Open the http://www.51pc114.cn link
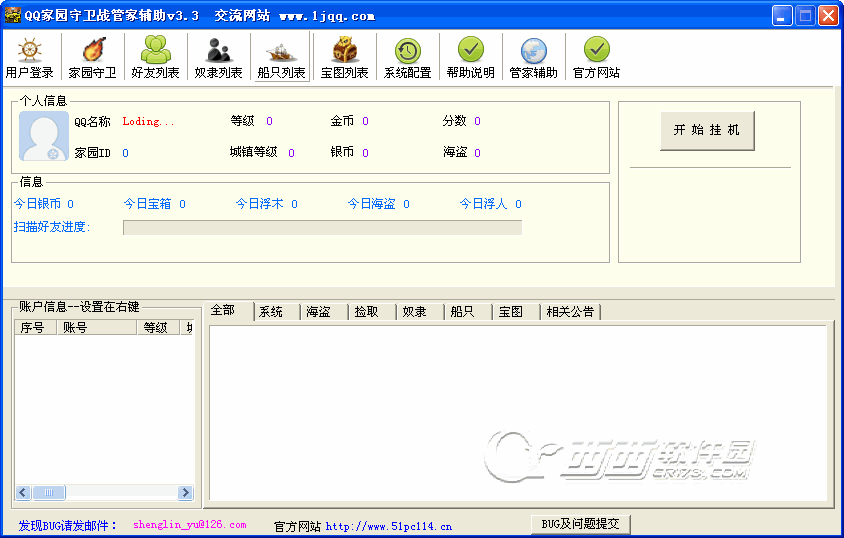Viewport: 844px width, 538px height. (389, 526)
